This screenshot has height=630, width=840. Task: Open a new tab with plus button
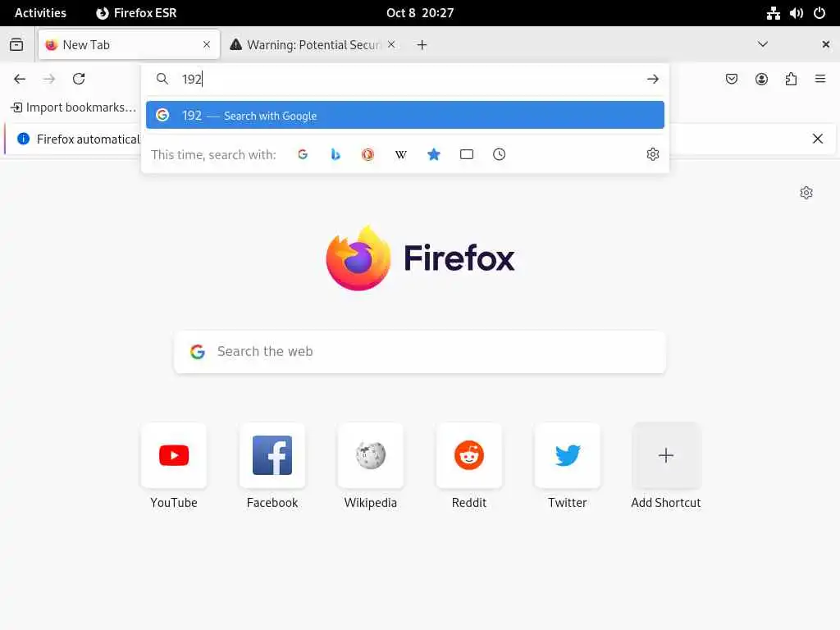(422, 45)
